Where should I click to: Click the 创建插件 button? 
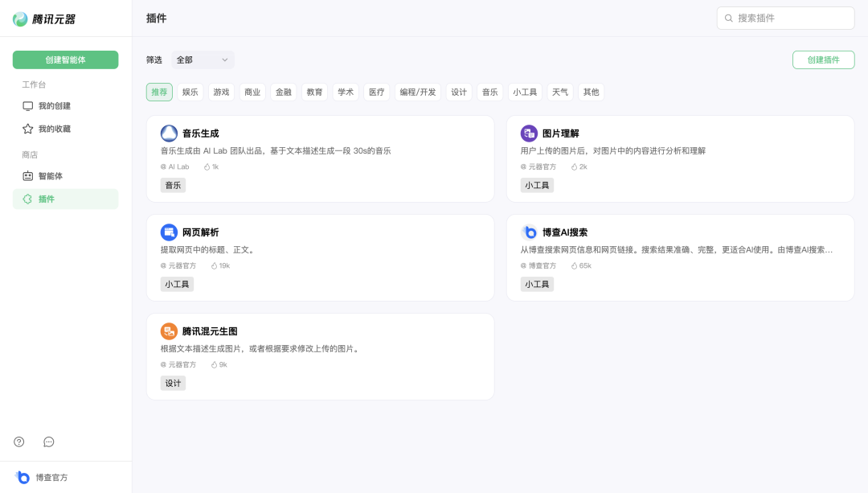824,60
